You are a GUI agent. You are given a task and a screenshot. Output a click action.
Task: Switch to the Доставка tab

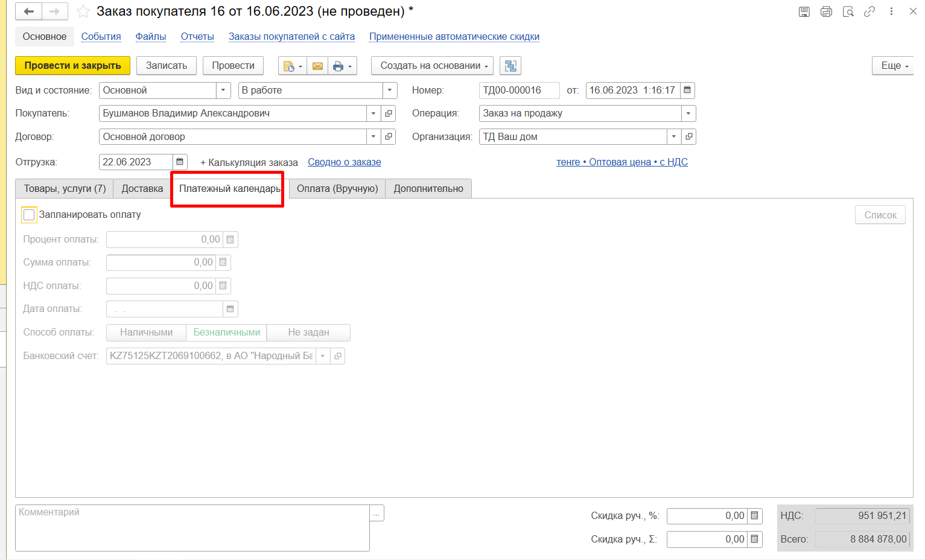(x=142, y=189)
